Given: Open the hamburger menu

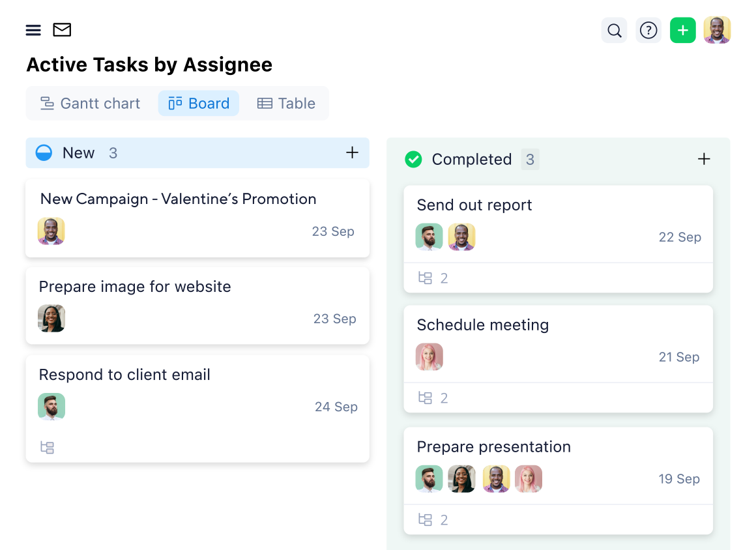Looking at the screenshot, I should click(33, 30).
